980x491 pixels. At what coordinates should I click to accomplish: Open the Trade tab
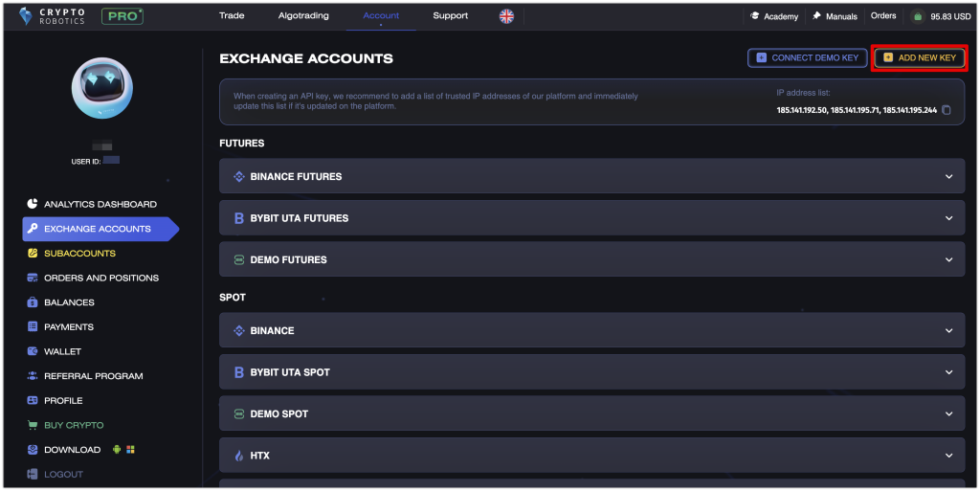tap(232, 15)
